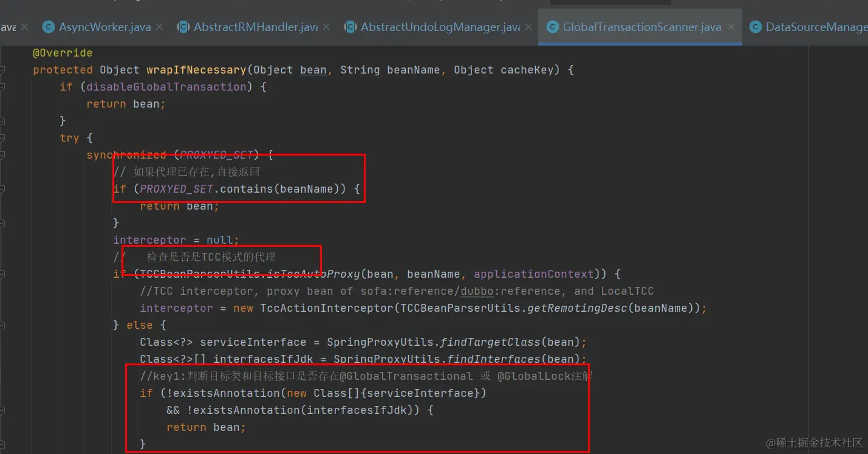Viewport: 868px width, 454px height.
Task: Click the 'serviceInterface' variable declaration
Action: click(x=253, y=342)
